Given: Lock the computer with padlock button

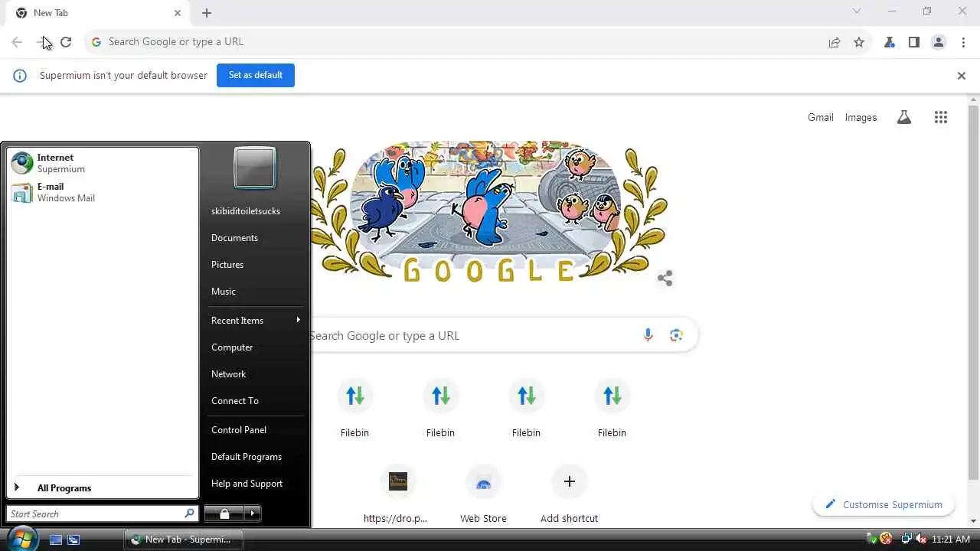Looking at the screenshot, I should coord(224,514).
